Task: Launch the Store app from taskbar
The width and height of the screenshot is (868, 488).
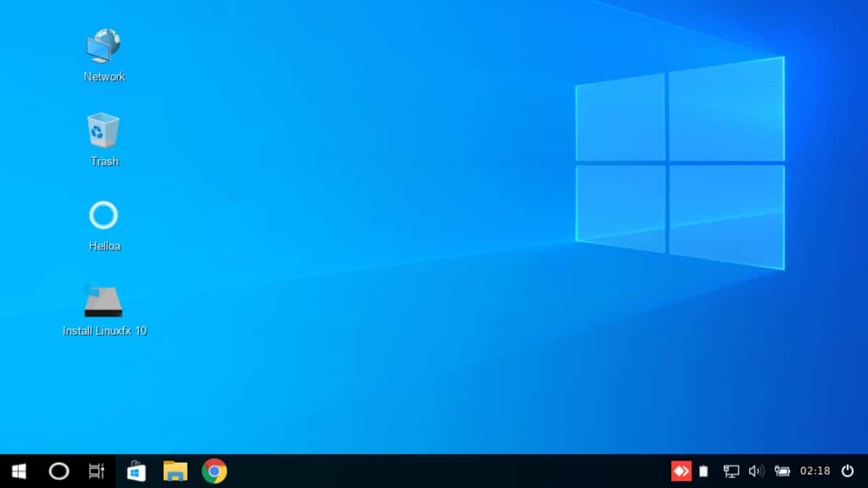Action: tap(136, 471)
